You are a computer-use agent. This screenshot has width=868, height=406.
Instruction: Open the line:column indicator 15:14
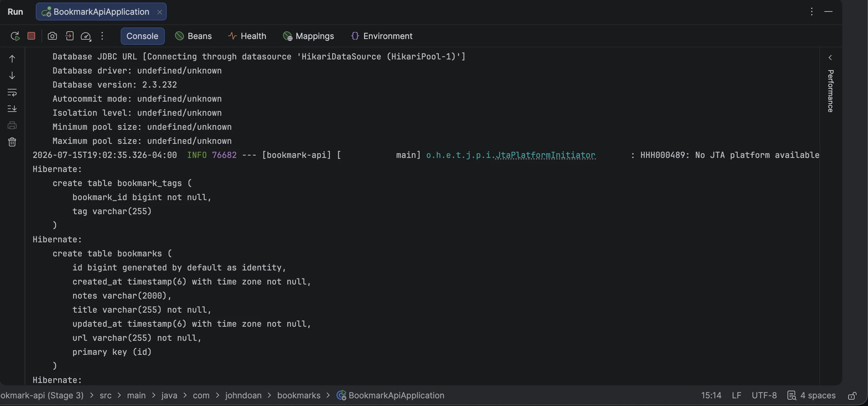pyautogui.click(x=711, y=395)
